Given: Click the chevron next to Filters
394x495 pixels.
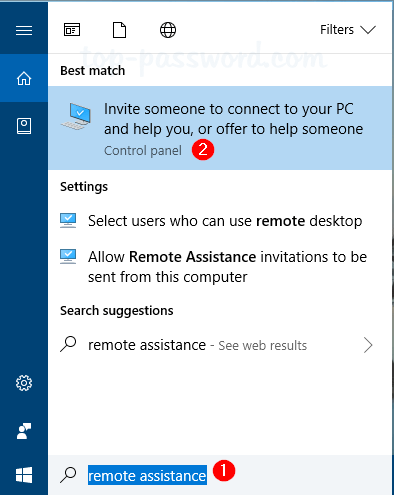Looking at the screenshot, I should click(368, 30).
